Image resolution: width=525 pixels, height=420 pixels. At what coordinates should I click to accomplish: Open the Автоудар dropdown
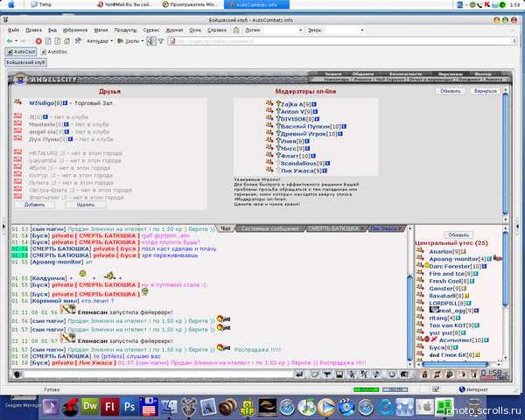100,41
